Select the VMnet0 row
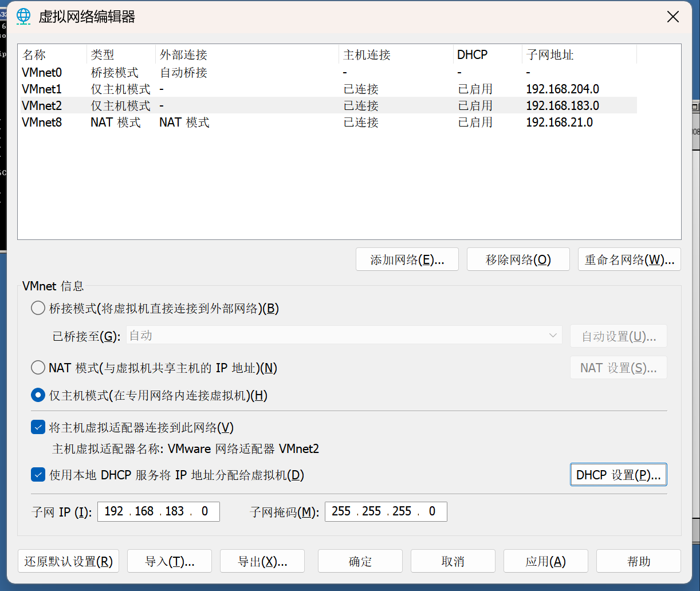 pos(328,73)
